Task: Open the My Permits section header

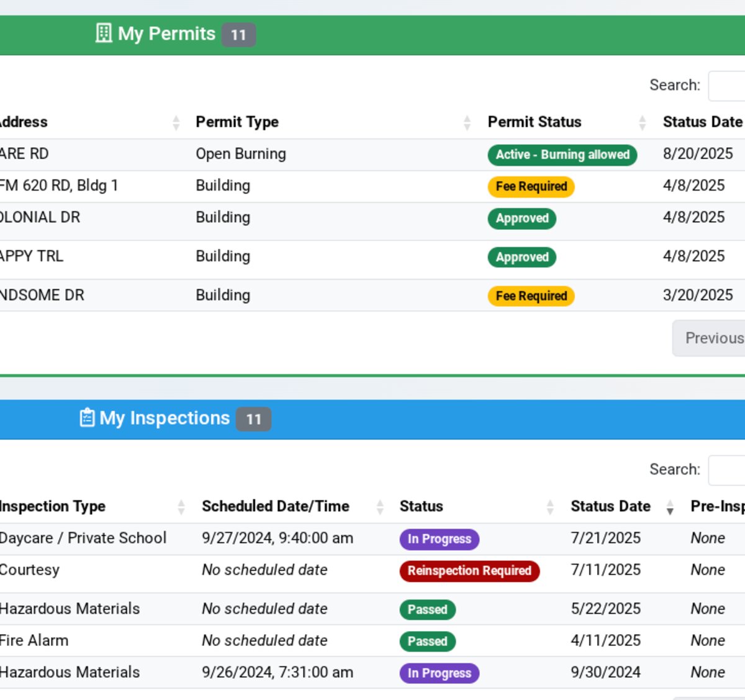Action: [166, 34]
